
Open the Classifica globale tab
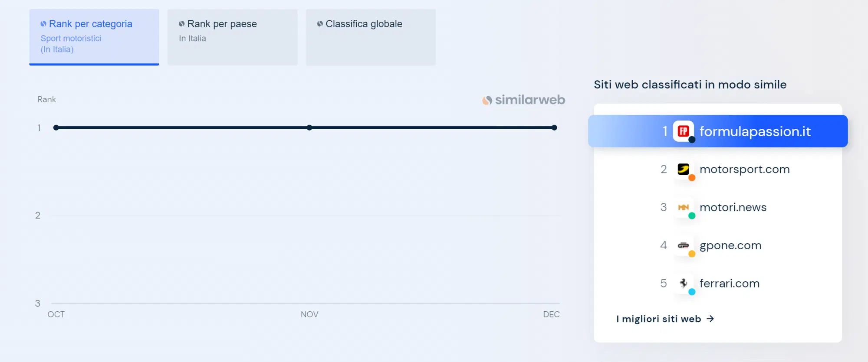[x=371, y=37]
